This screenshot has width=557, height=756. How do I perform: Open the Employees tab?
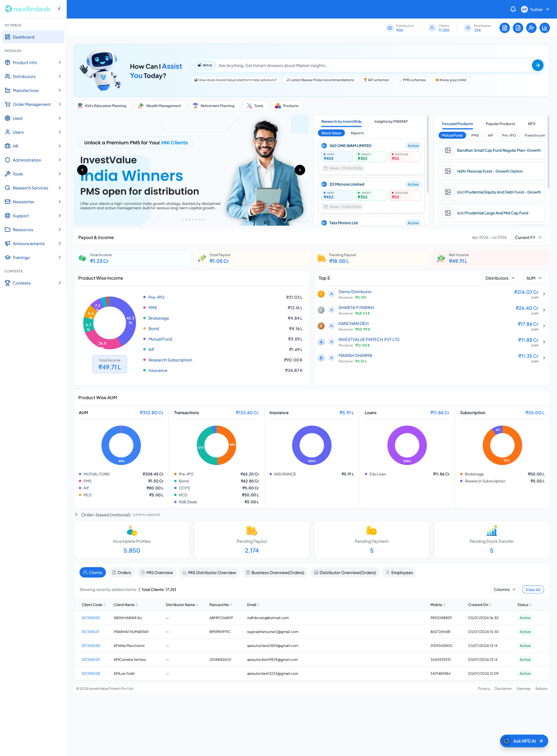click(x=399, y=573)
